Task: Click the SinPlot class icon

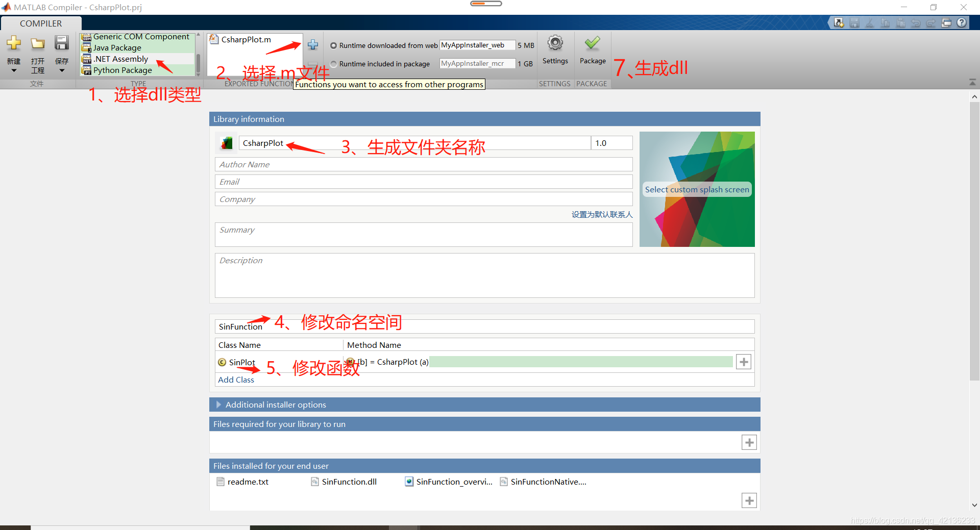Action: [x=222, y=362]
